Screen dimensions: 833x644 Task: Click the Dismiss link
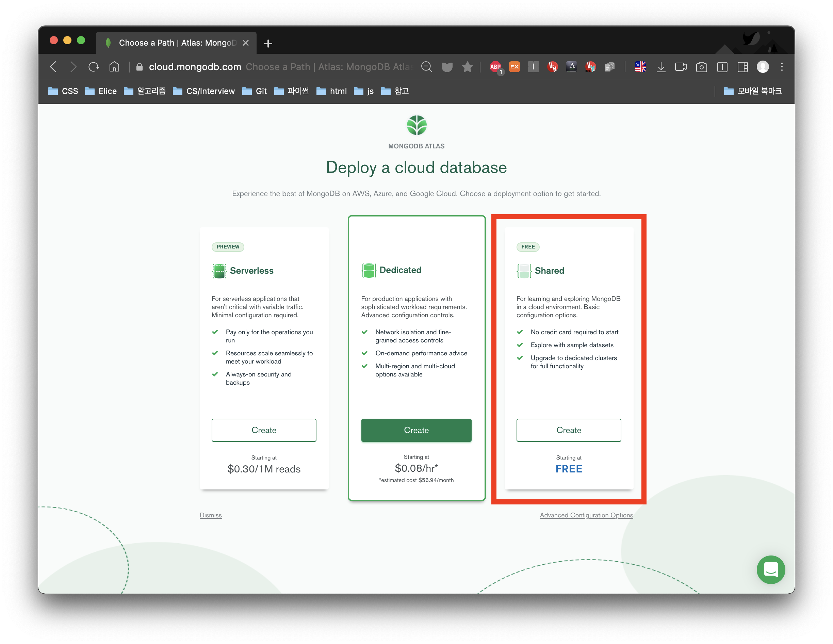click(211, 515)
